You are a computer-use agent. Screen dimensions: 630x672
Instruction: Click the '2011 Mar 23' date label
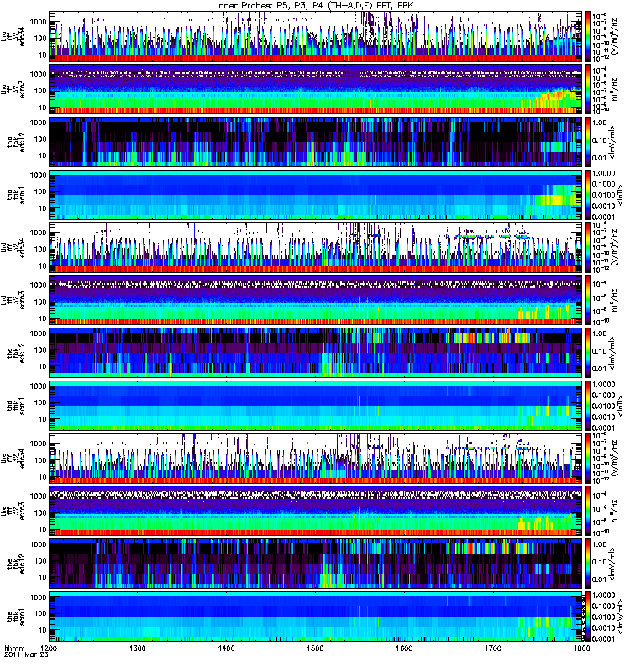tap(26, 655)
